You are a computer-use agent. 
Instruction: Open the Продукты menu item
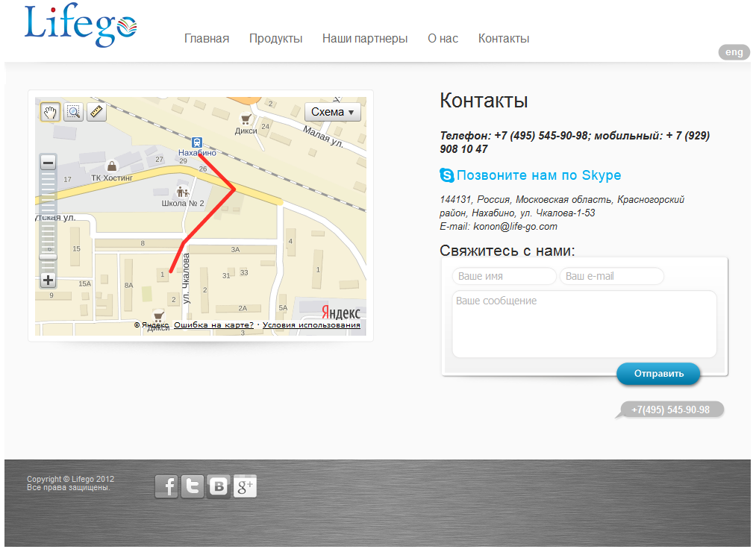(275, 39)
